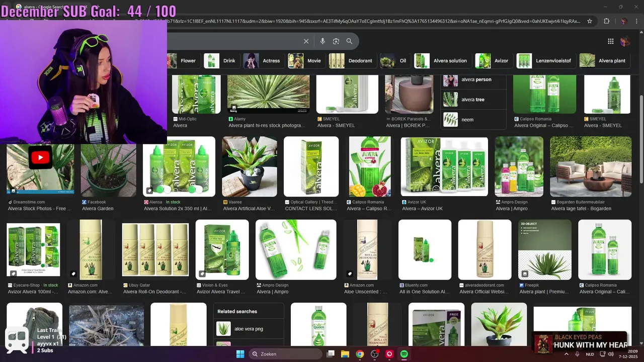
Task: Click Mid-Optic 'Alvera' result title
Action: 180,126
